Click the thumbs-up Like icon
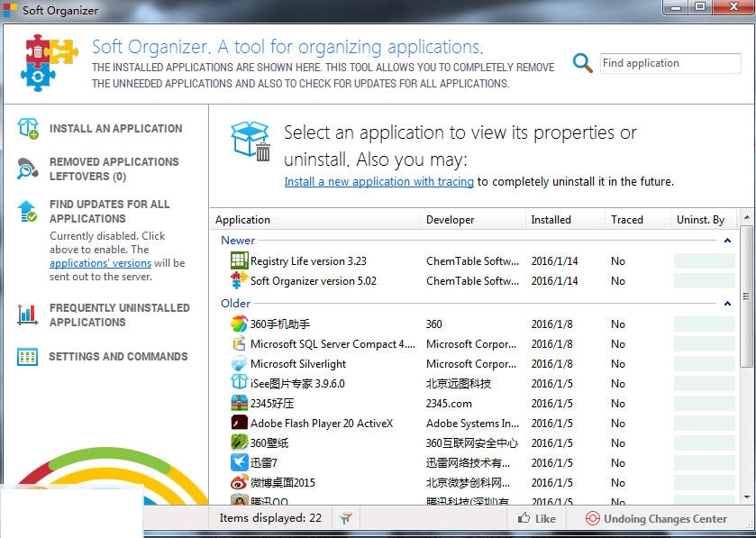Screen dimensions: 756x538 [x=524, y=518]
